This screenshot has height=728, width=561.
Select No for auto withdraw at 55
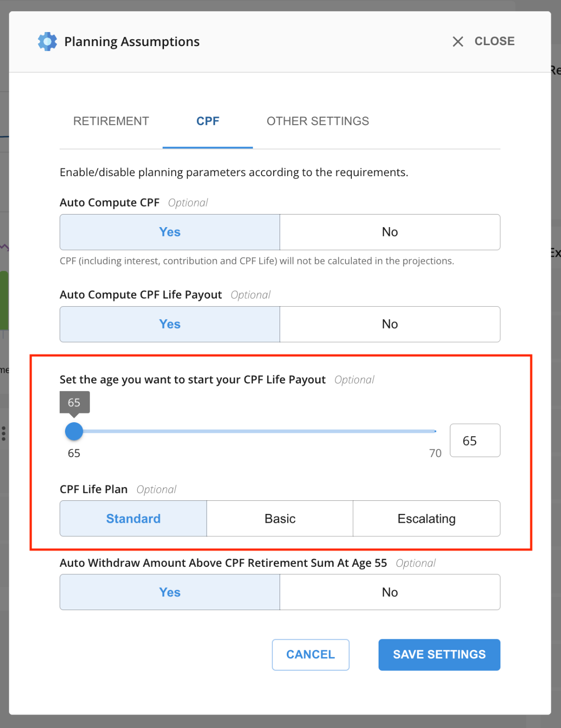pos(390,592)
